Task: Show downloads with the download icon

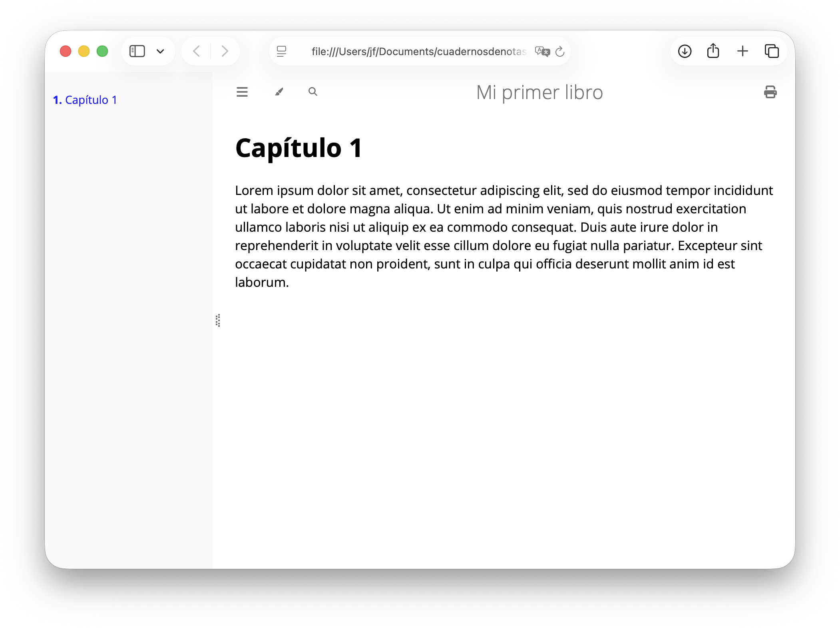Action: [x=685, y=51]
